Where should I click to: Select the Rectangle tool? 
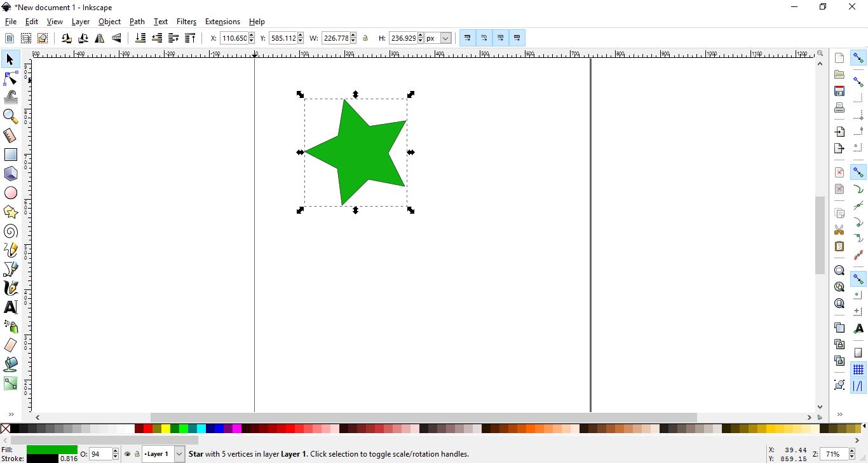tap(10, 155)
